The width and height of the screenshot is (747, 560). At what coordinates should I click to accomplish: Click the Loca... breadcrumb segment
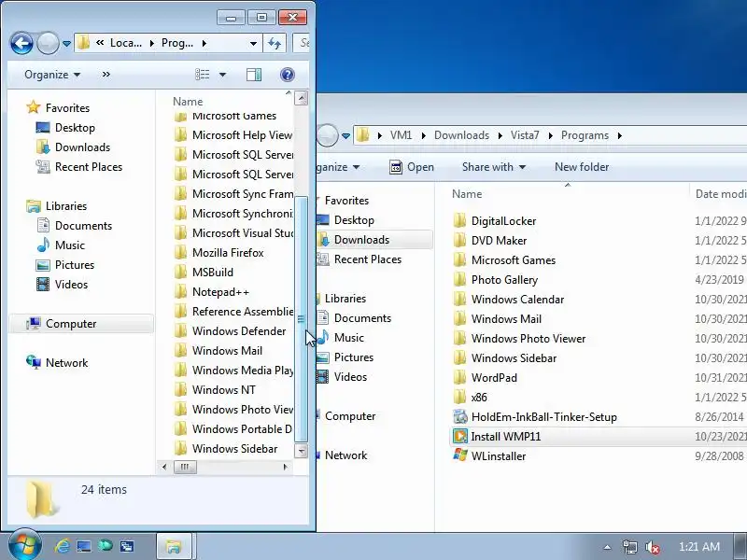tap(126, 43)
